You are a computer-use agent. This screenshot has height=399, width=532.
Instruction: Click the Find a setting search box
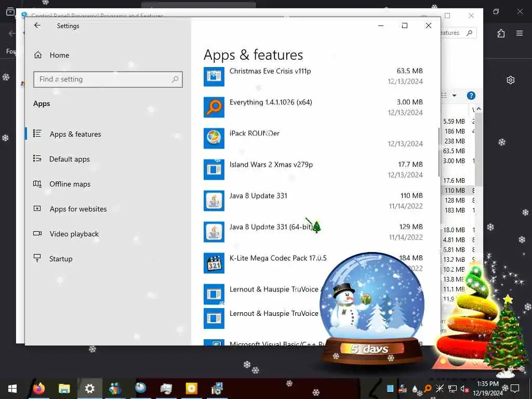(x=108, y=79)
